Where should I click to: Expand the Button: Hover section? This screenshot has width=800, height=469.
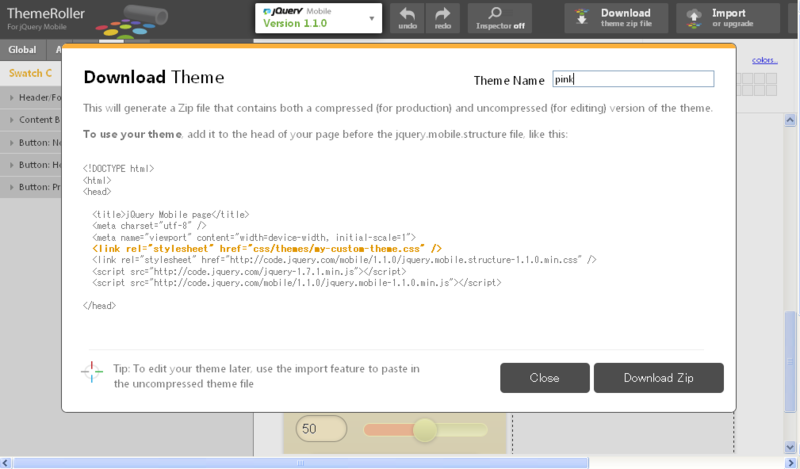point(31,165)
